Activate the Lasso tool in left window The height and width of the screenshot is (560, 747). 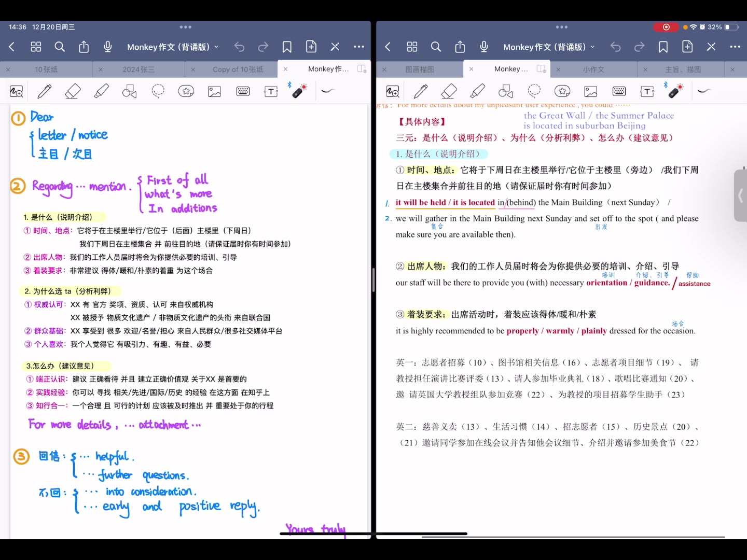coord(158,92)
